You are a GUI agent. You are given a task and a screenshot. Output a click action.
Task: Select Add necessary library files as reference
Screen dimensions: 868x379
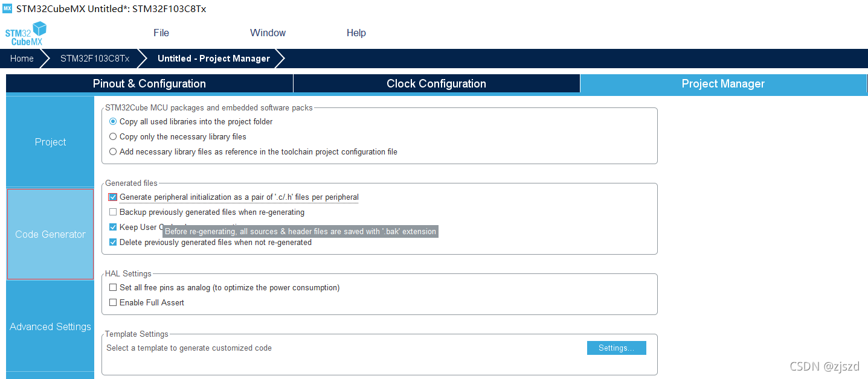pos(113,152)
